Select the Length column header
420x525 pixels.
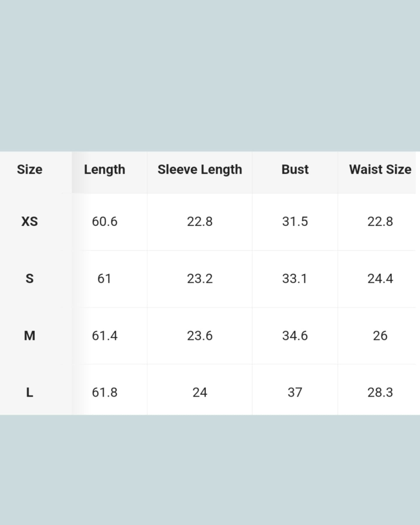(x=104, y=169)
